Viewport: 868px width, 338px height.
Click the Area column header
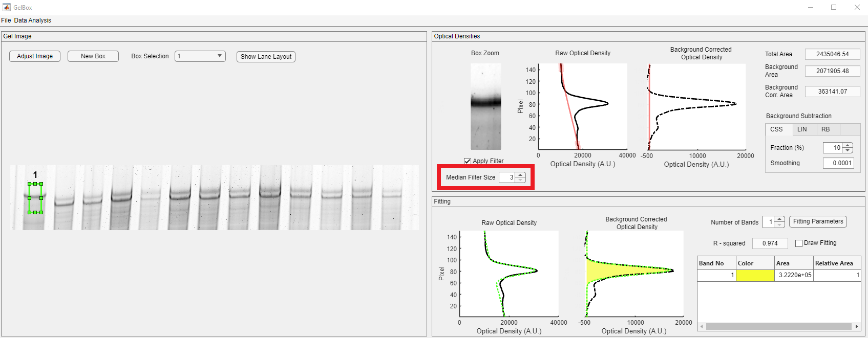click(x=793, y=263)
